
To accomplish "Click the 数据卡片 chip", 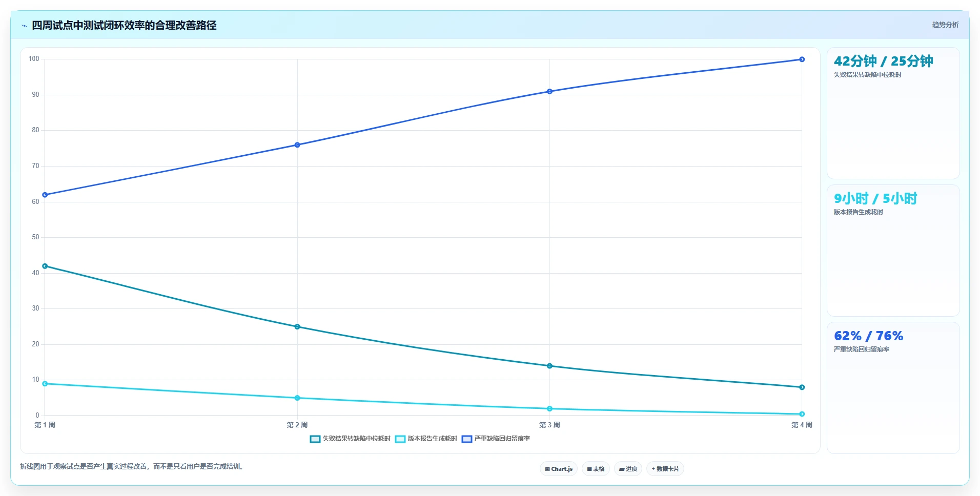I will pos(665,469).
